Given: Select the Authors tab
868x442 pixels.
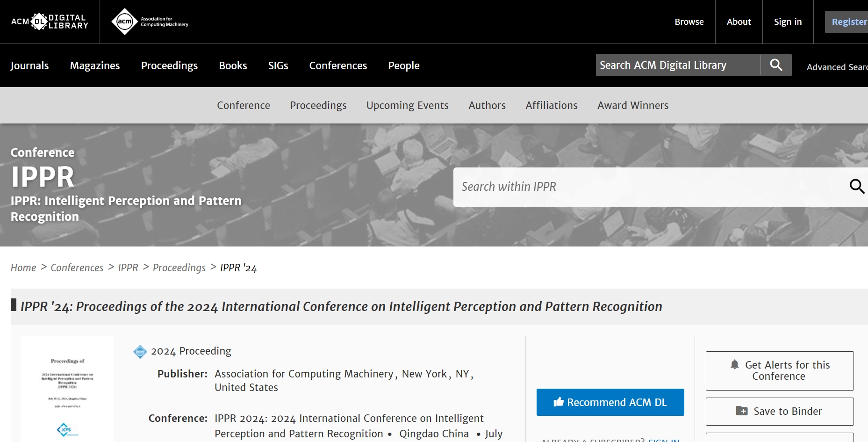Looking at the screenshot, I should click(x=487, y=105).
